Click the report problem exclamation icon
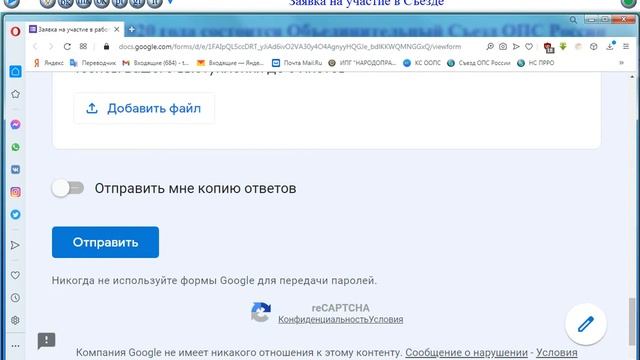This screenshot has width=640, height=360. pos(47,340)
